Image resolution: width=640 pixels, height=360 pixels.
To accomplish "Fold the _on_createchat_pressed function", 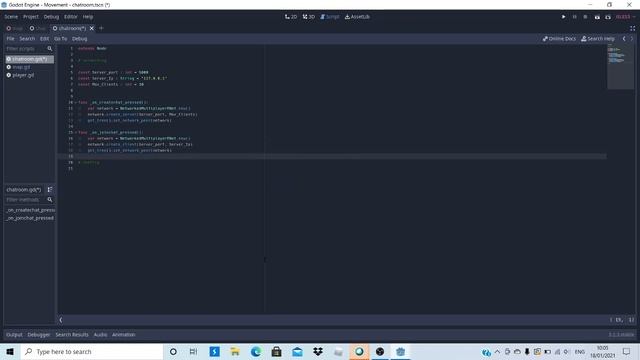I will [76, 102].
